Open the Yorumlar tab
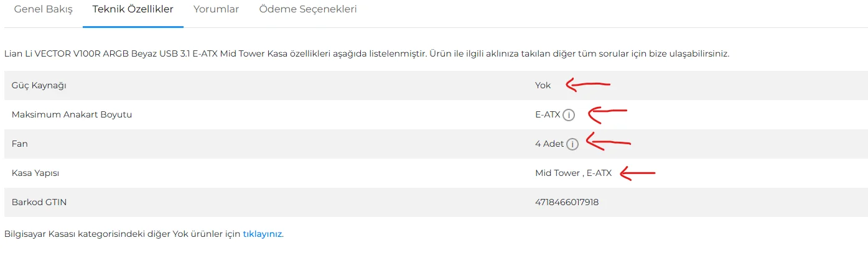Viewport: 868px width, 258px height. (216, 9)
